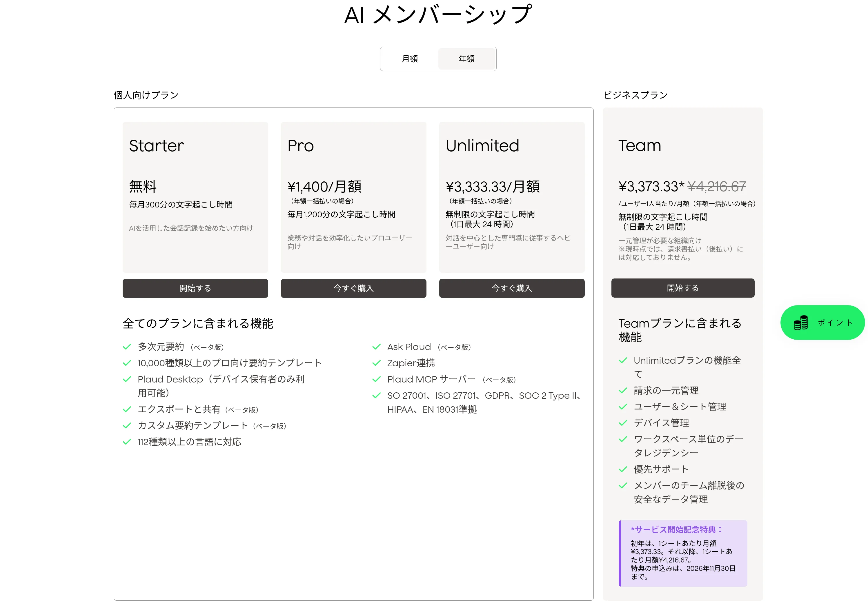Click checkmark beside Plaud Desktop feature
The image size is (868, 601).
pos(127,379)
